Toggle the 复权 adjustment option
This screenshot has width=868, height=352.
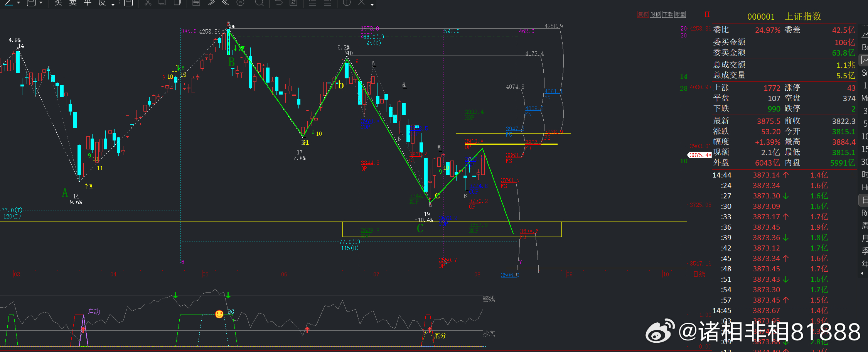[x=643, y=14]
